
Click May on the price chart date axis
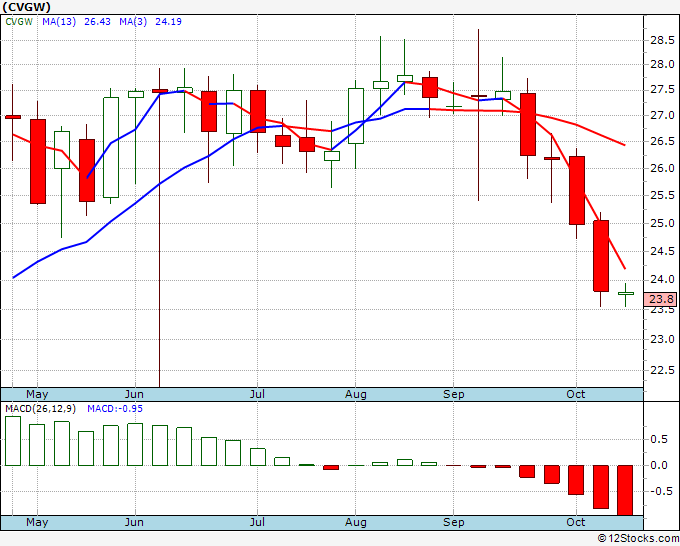point(37,394)
